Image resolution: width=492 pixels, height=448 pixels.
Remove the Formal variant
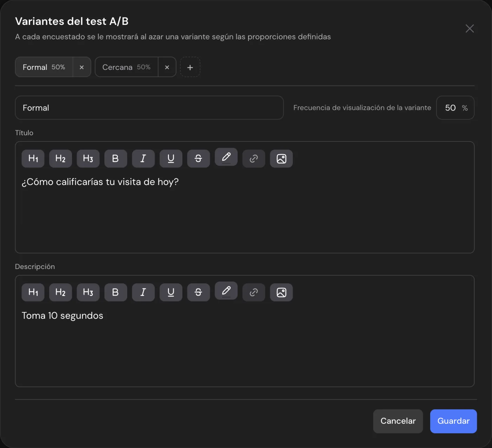point(82,67)
